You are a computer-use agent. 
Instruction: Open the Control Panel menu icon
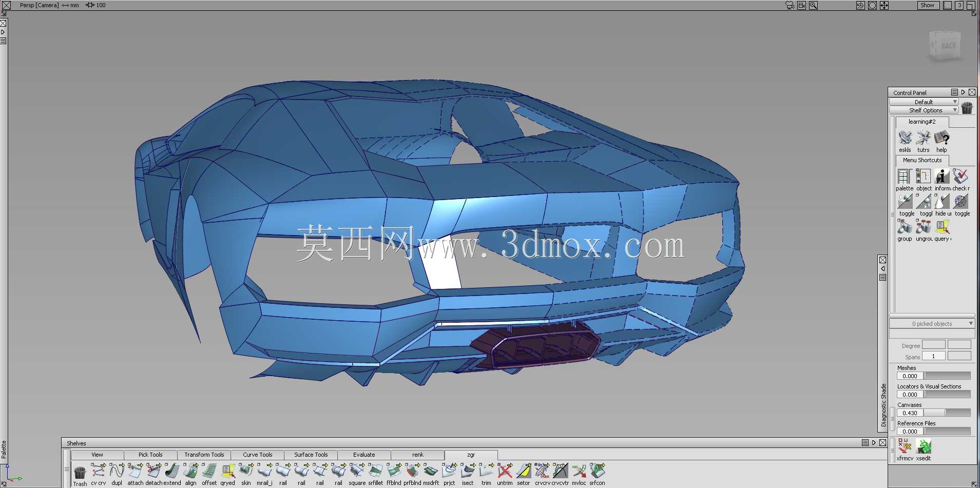[954, 92]
